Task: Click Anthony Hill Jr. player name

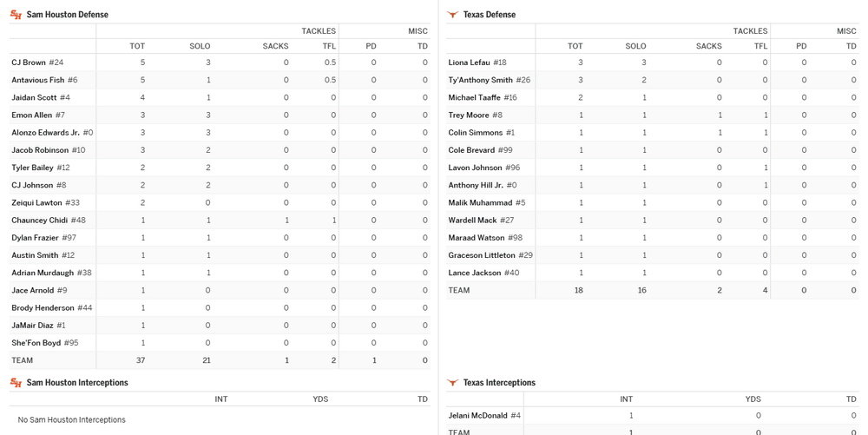Action: pyautogui.click(x=476, y=185)
